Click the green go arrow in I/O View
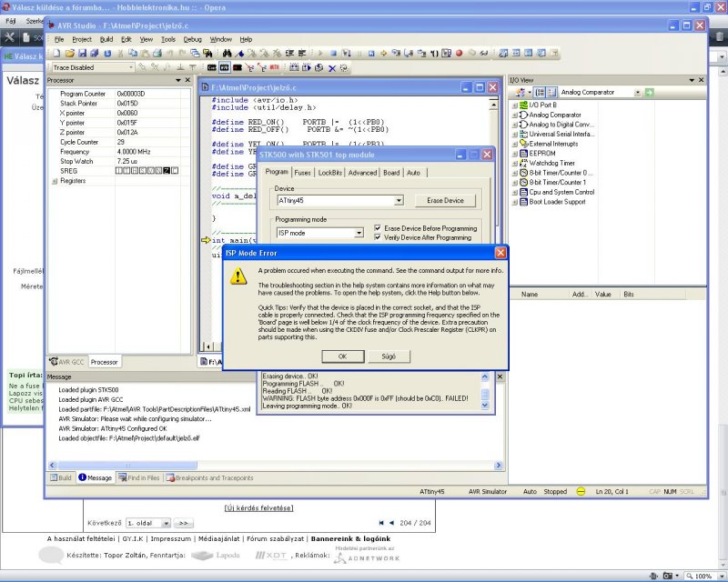 click(649, 93)
